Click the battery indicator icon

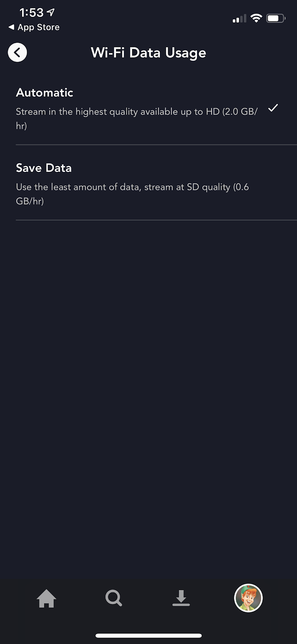276,18
